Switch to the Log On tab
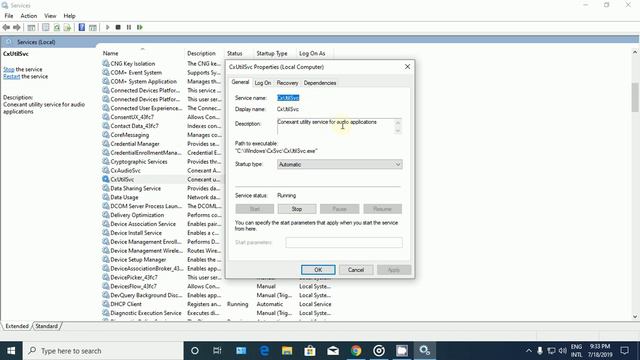Viewport: 640px width, 360px height. 262,83
